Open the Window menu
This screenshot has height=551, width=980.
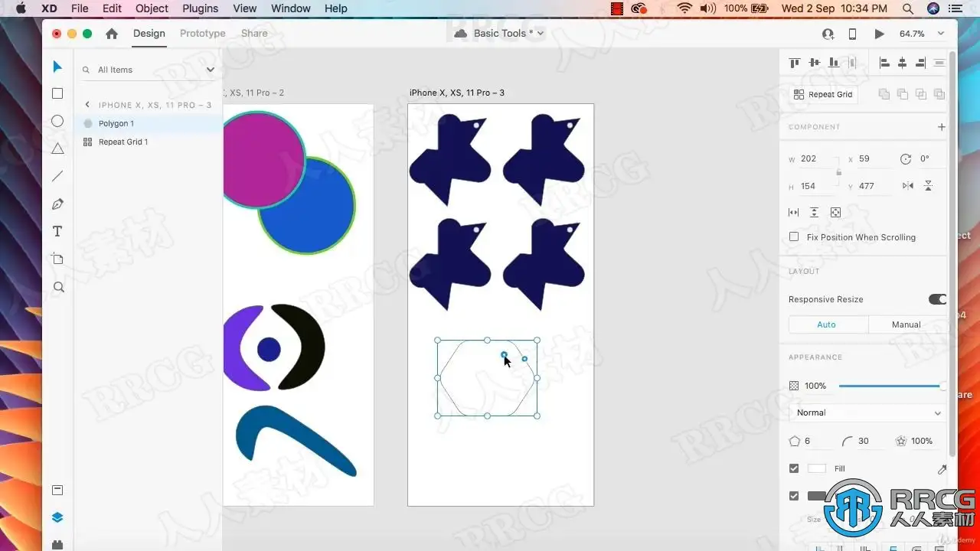tap(291, 8)
